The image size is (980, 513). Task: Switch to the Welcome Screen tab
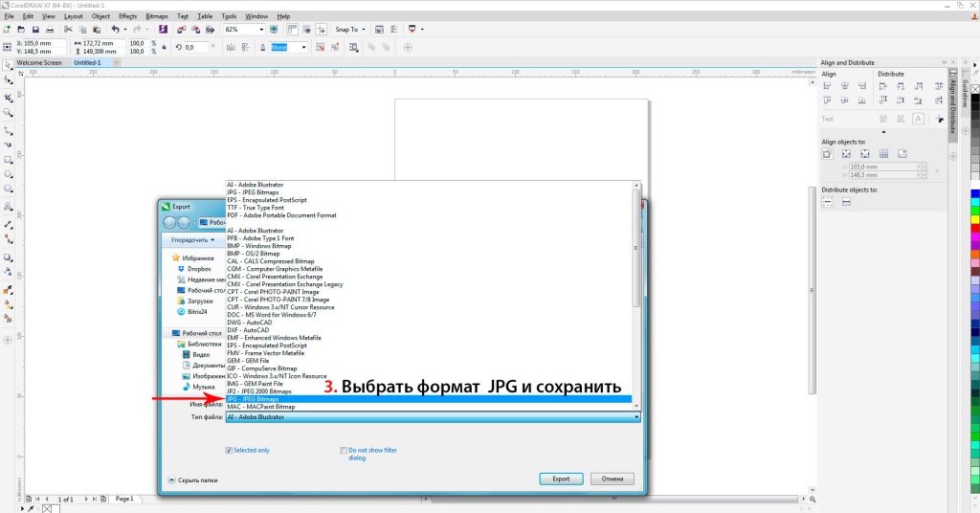pyautogui.click(x=39, y=62)
